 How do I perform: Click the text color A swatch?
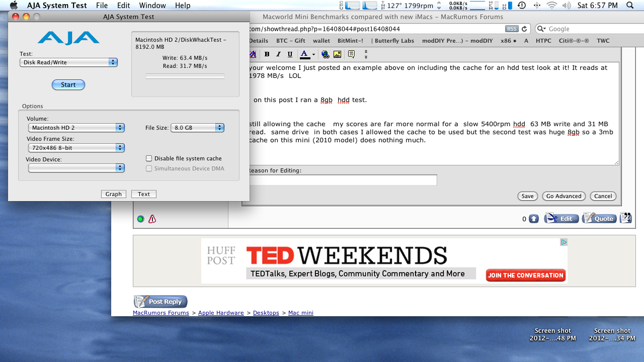(304, 54)
